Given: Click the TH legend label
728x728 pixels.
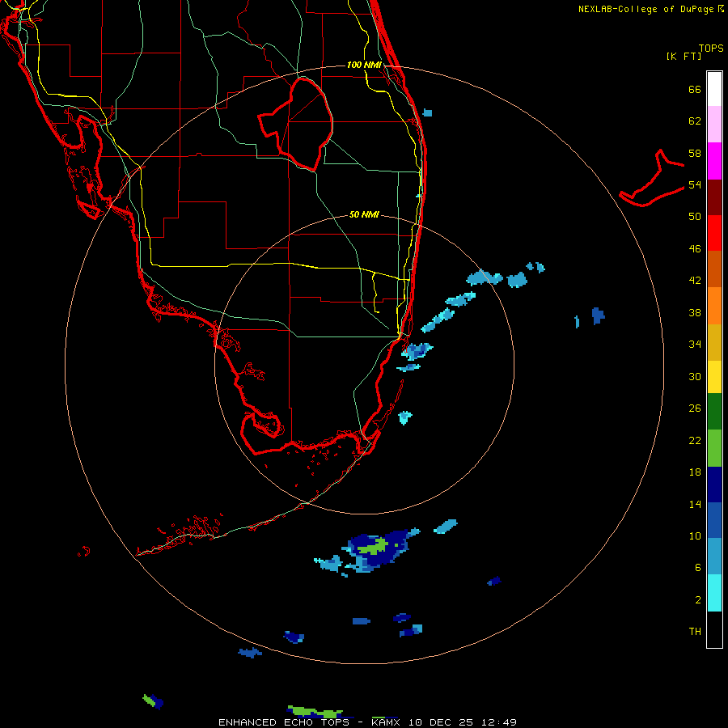Looking at the screenshot, I should (x=695, y=632).
